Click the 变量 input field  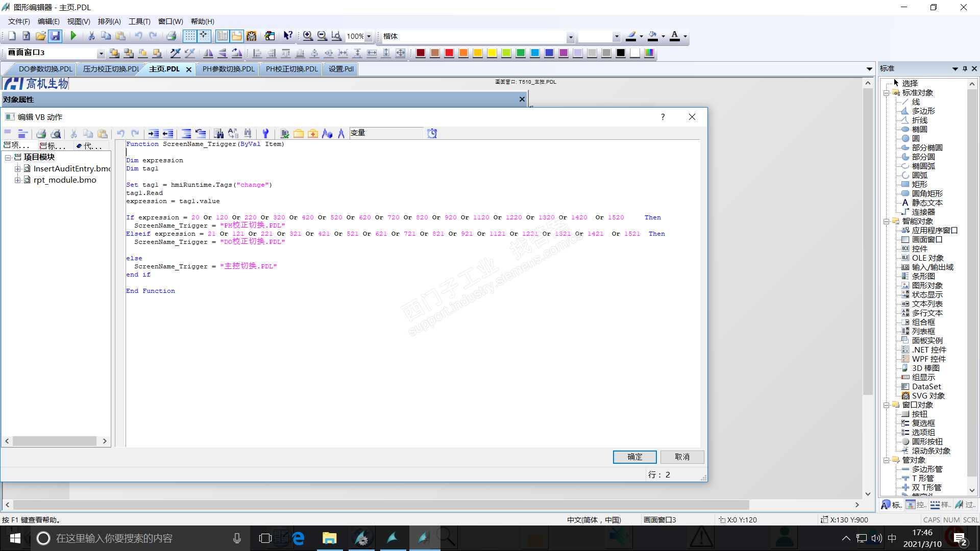[x=386, y=133]
